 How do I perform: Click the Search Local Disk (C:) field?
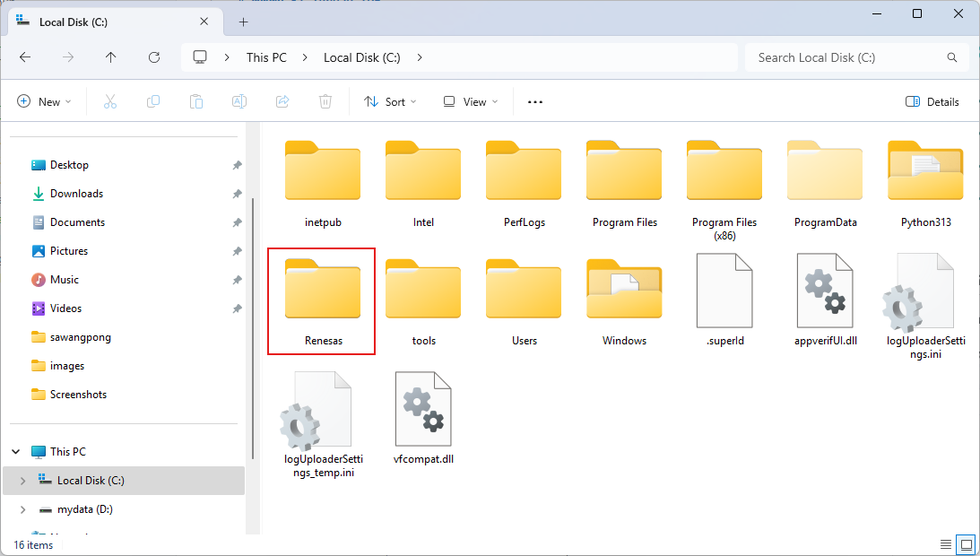[x=847, y=57]
